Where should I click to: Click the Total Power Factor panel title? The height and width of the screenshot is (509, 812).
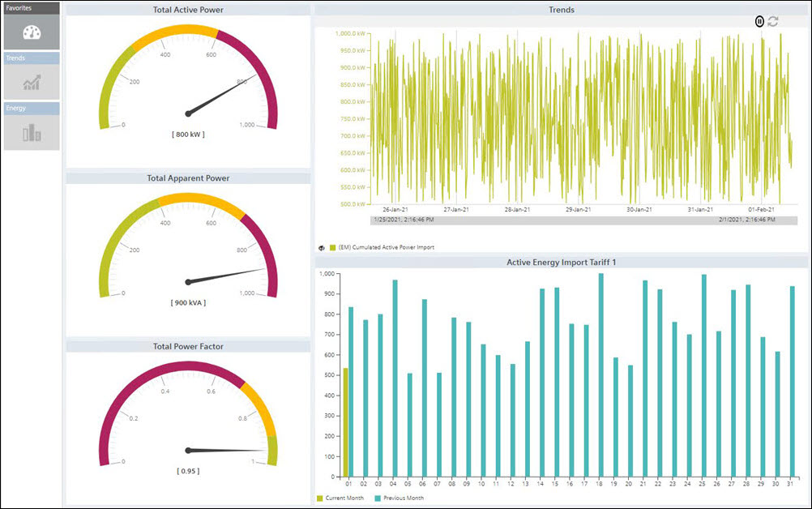(188, 346)
